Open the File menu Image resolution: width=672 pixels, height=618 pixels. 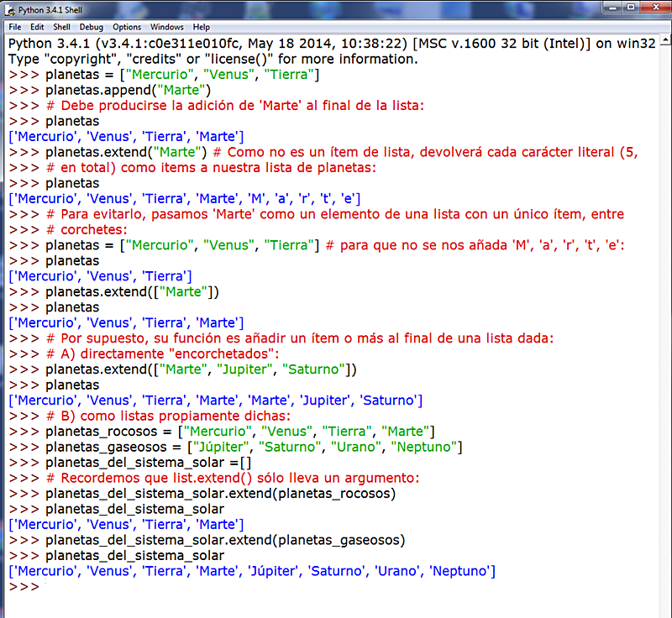pos(15,27)
